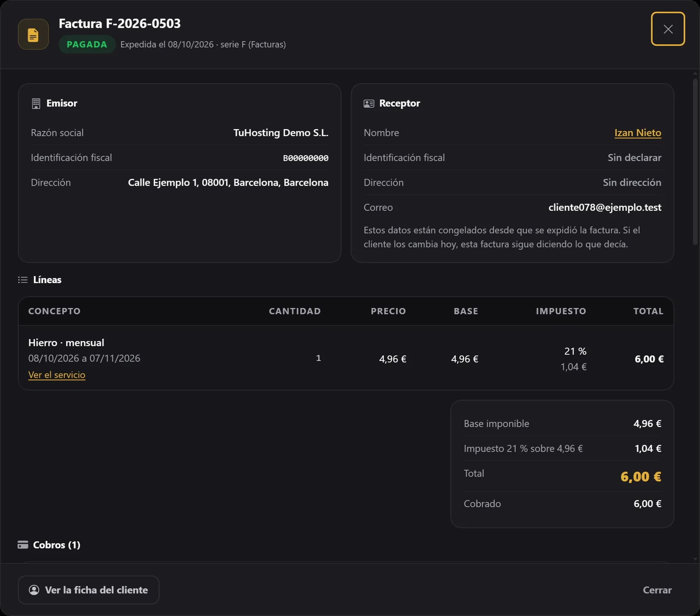Click the period '08/10/2026 a 07/11/2026'
Image resolution: width=700 pixels, height=616 pixels.
[84, 358]
